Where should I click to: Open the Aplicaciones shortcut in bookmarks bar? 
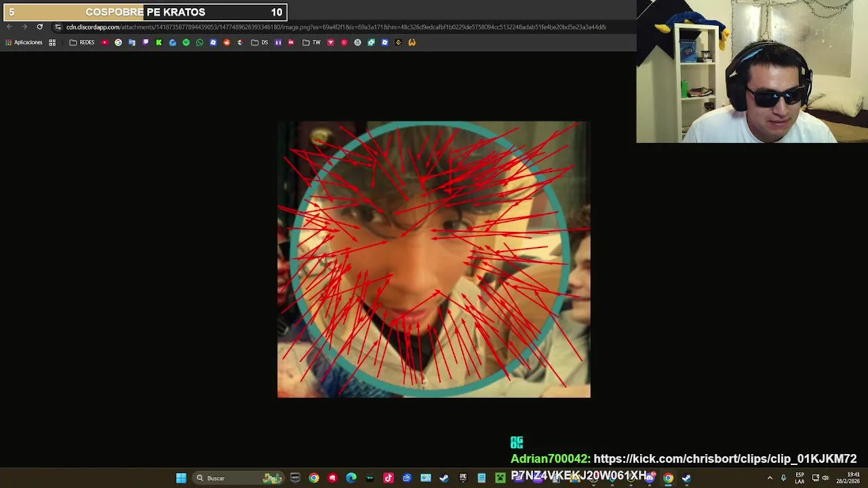click(x=24, y=42)
